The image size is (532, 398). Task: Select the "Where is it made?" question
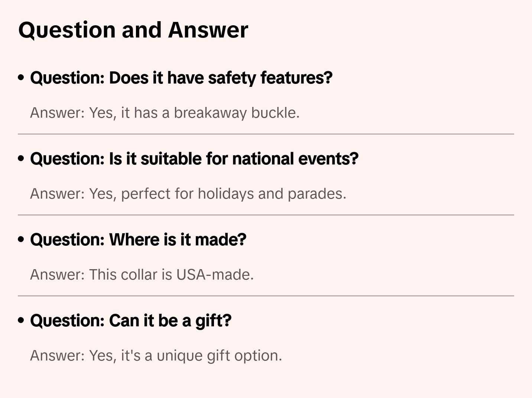(138, 239)
